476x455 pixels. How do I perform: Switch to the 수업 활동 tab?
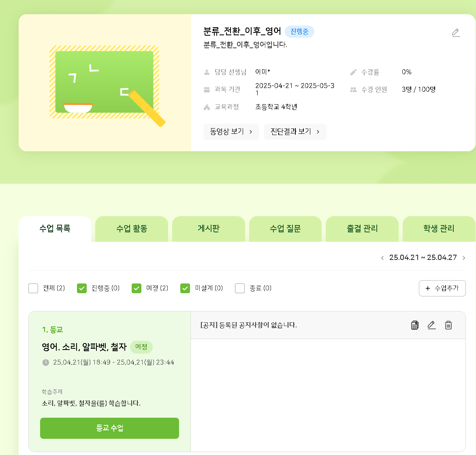(132, 229)
